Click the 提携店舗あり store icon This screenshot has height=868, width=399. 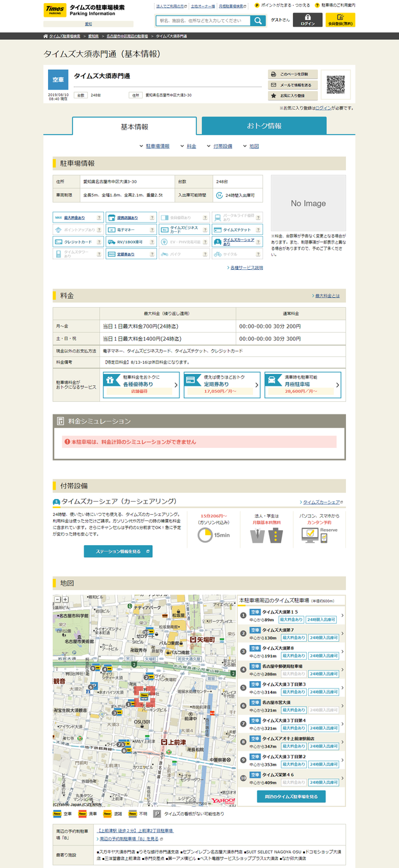[x=112, y=217]
